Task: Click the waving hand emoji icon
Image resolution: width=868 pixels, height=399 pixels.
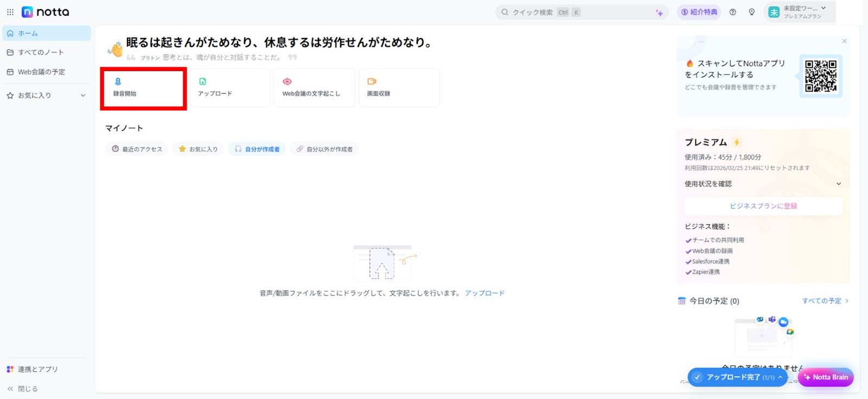Action: 115,49
